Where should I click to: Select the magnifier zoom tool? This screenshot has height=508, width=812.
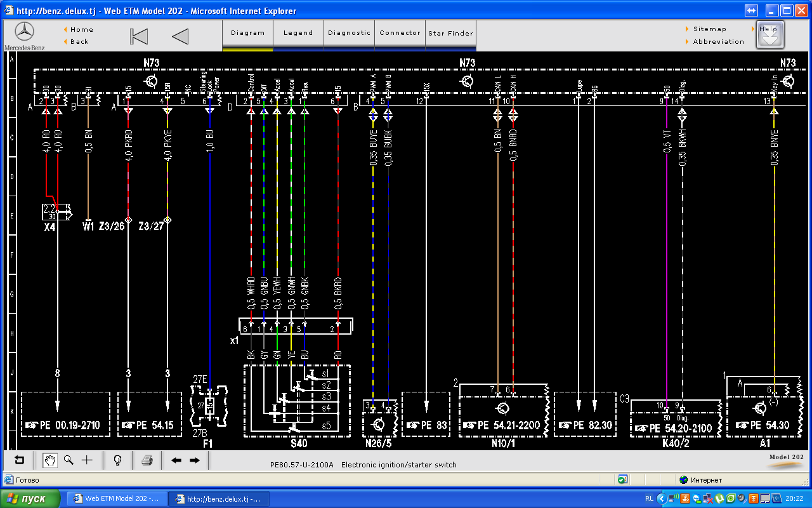(x=68, y=460)
